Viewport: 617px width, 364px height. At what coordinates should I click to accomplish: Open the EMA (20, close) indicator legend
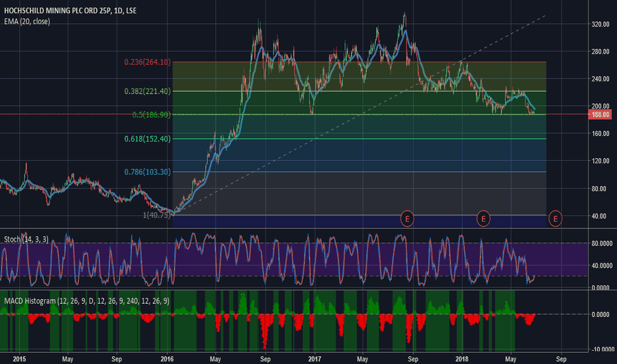click(27, 22)
